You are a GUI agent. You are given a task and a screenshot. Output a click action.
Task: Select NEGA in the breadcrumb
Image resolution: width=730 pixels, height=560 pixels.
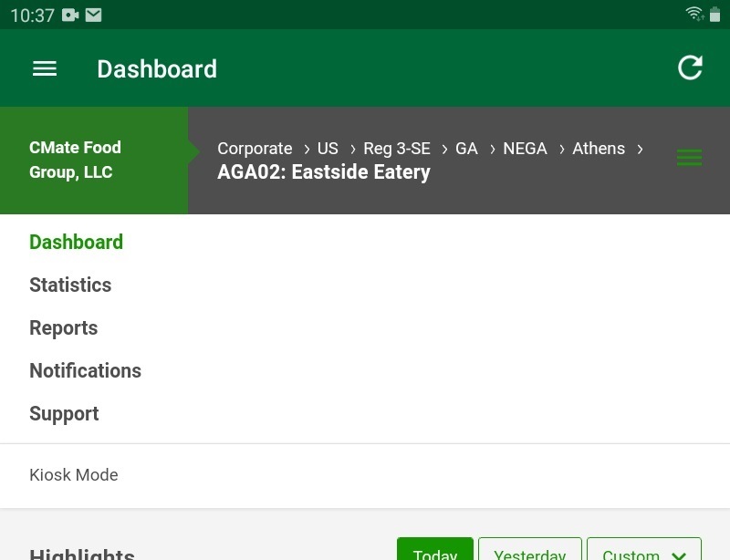coord(526,148)
